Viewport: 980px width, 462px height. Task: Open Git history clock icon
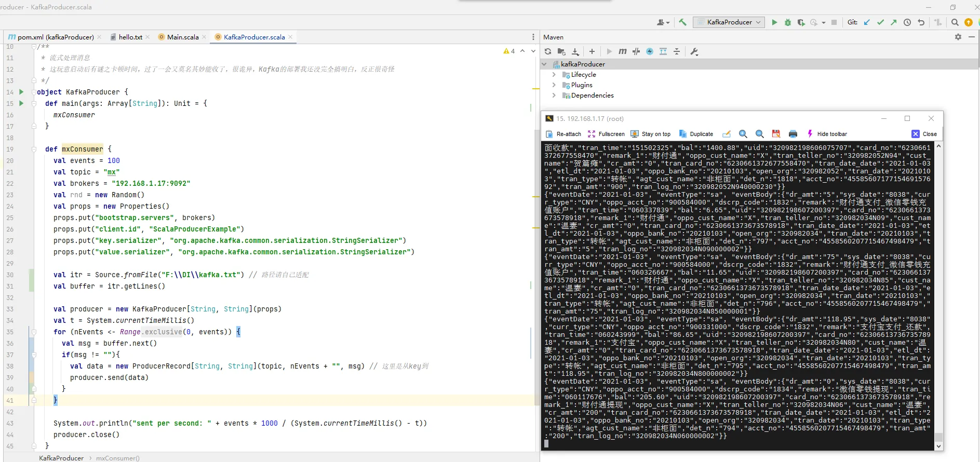907,22
